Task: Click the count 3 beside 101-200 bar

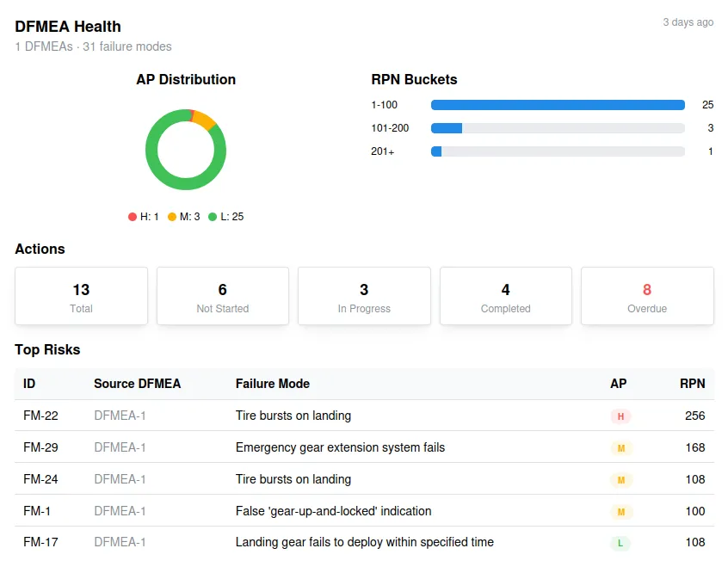Action: [710, 128]
